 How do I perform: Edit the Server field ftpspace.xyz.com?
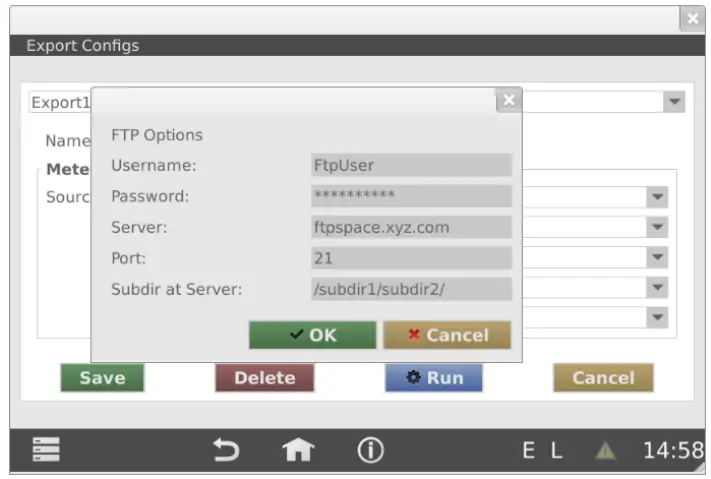point(412,227)
